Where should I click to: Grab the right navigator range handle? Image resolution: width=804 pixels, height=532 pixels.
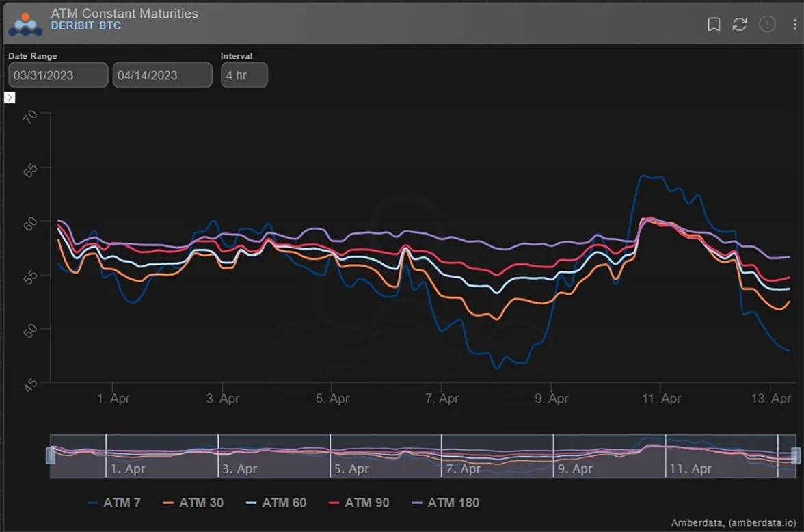click(x=796, y=455)
